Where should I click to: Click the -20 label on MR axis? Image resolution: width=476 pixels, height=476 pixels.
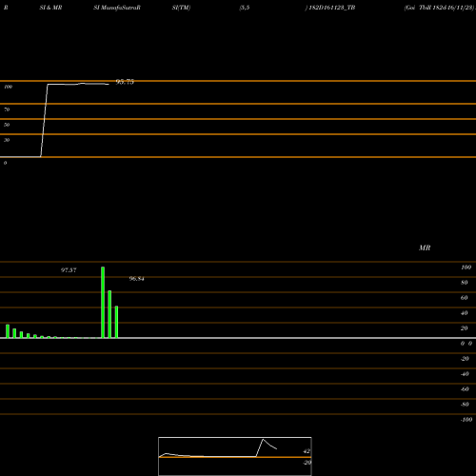465,359
